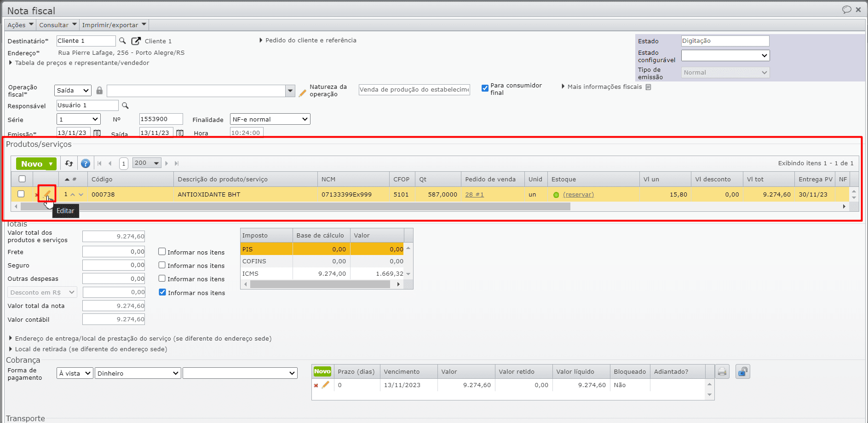Viewport: 868px width, 423px height.
Task: Open the Saída date calendar picker
Action: (x=180, y=133)
